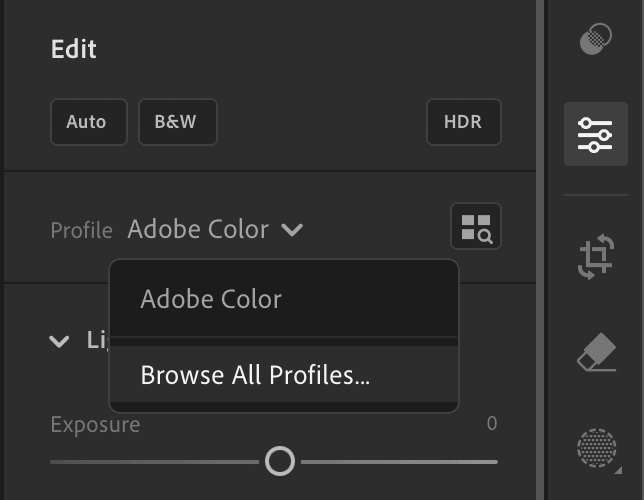644x500 pixels.
Task: Open the Crop and Rotate tool
Action: click(x=596, y=257)
